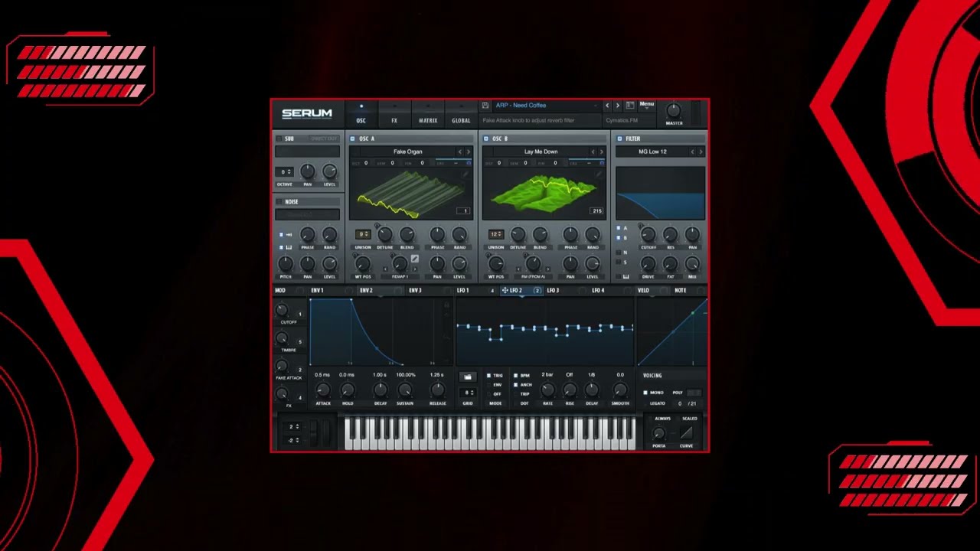Select the next OSC A wavetable arrow
The image size is (980, 551).
click(x=469, y=152)
